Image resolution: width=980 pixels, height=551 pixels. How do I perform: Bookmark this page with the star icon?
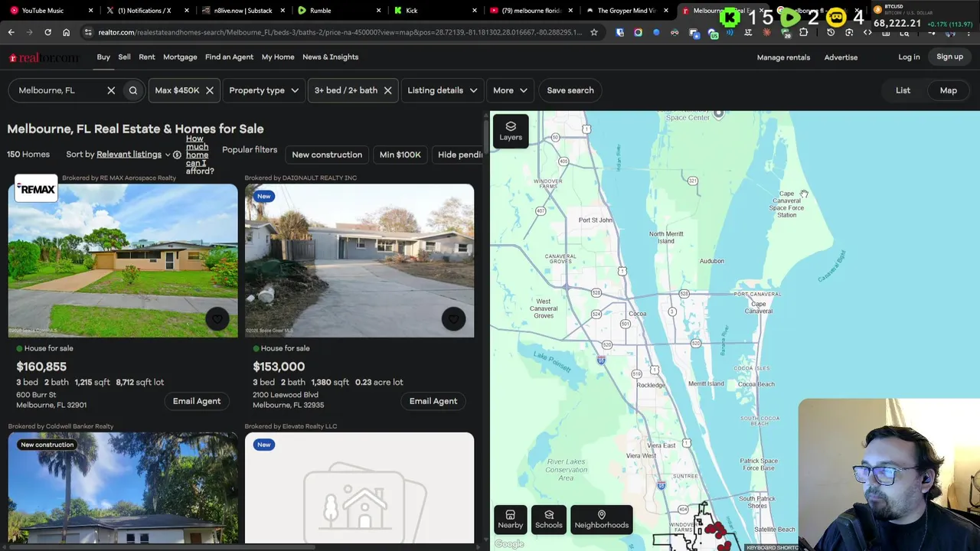(x=593, y=32)
